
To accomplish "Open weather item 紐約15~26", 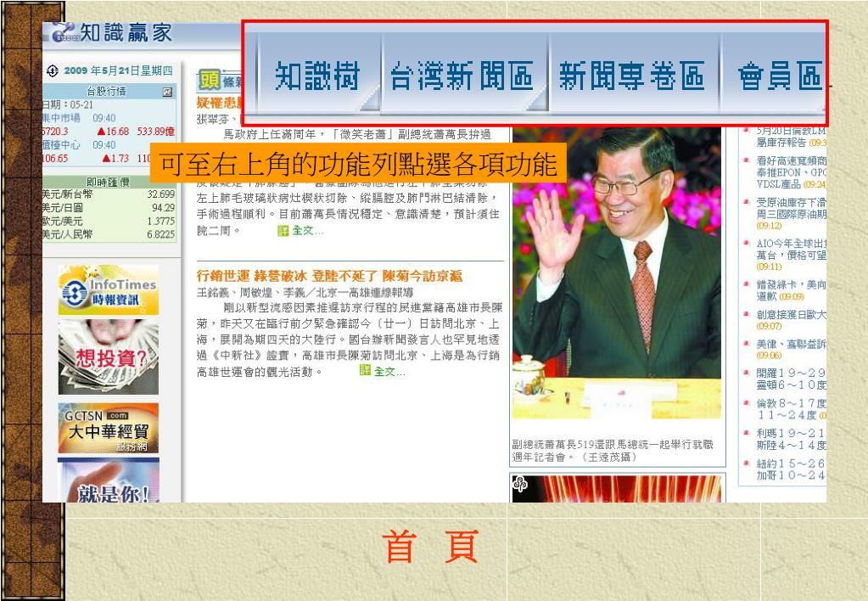I will pos(791,469).
